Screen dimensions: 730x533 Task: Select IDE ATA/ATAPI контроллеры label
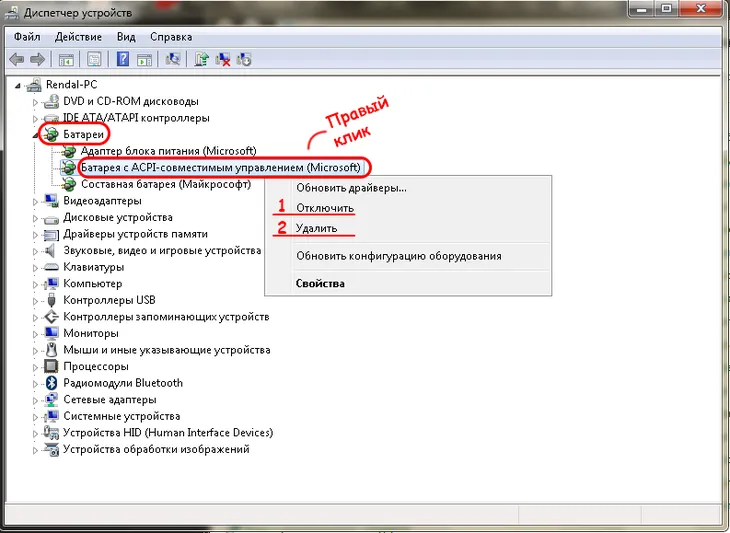(x=136, y=118)
